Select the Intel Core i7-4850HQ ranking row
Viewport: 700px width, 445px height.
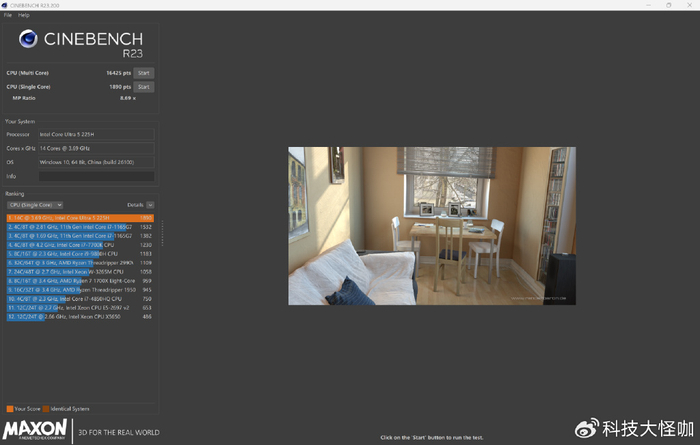click(x=80, y=299)
